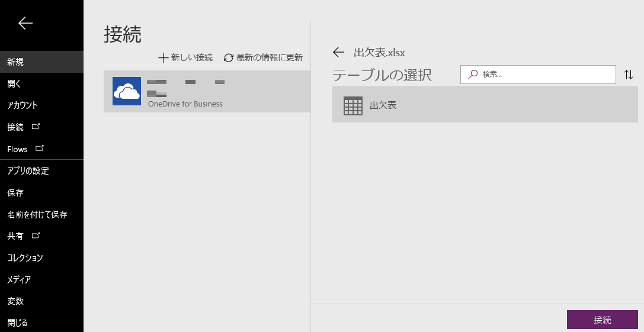Click the plus icon for 新しい接続
The height and width of the screenshot is (332, 644).
click(x=163, y=58)
